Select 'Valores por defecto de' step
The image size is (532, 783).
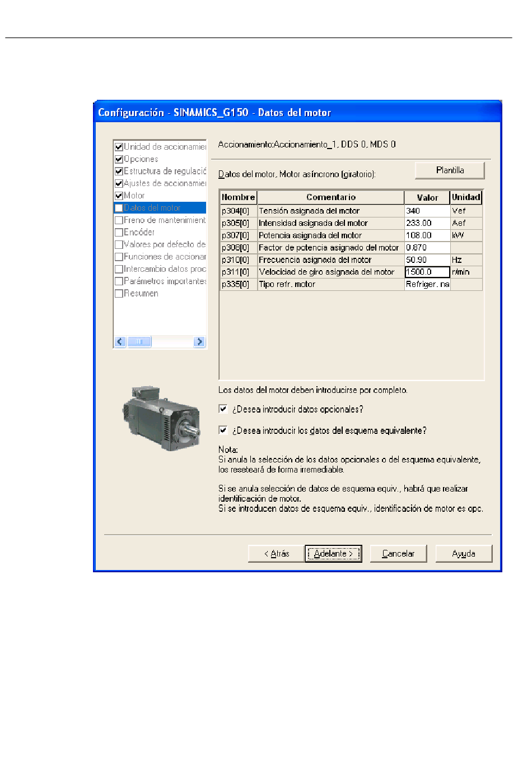(x=165, y=244)
